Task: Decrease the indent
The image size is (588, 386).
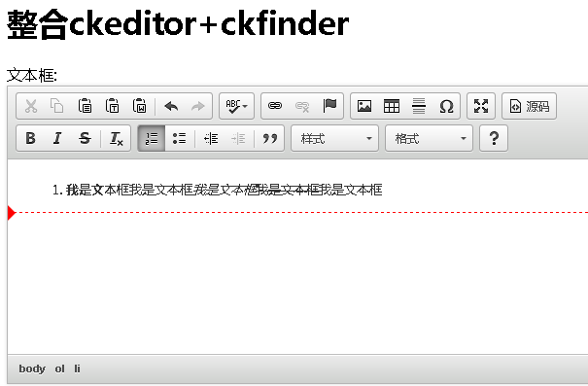Action: pos(211,138)
